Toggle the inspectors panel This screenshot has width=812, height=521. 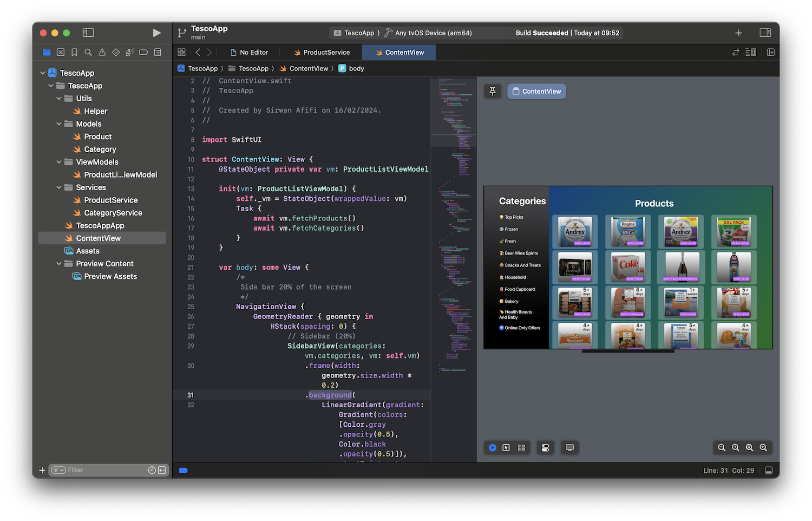click(x=765, y=33)
